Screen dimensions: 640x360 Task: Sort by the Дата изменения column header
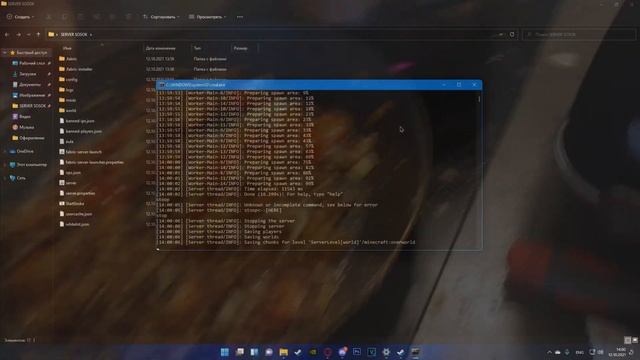tap(160, 48)
